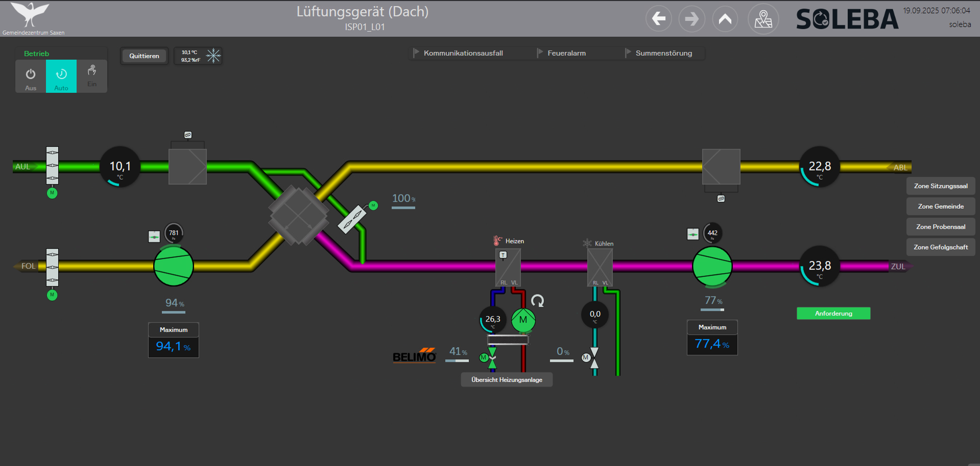980x466 pixels.
Task: Open the heating pump M icon
Action: [x=522, y=321]
